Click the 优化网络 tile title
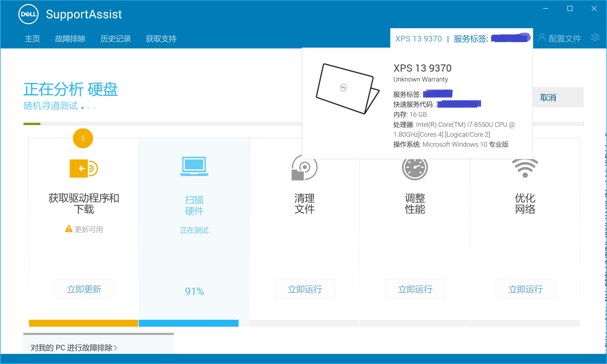Image resolution: width=607 pixels, height=364 pixels. (525, 203)
